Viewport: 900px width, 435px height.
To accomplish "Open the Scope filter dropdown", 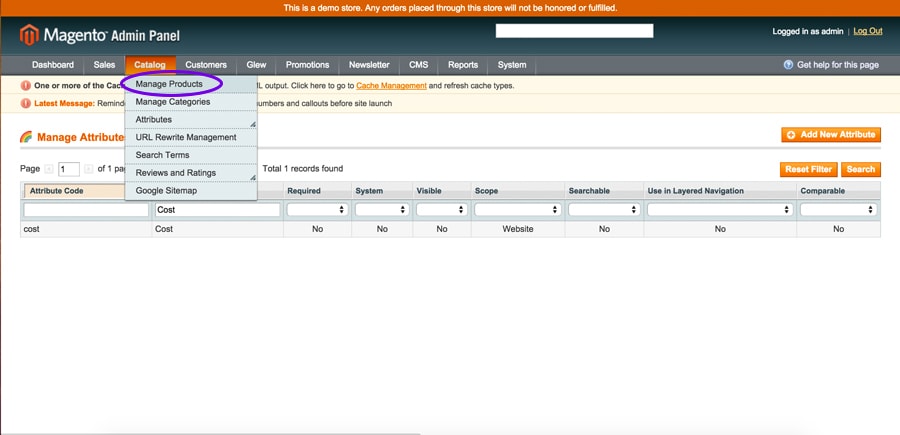I will 518,210.
